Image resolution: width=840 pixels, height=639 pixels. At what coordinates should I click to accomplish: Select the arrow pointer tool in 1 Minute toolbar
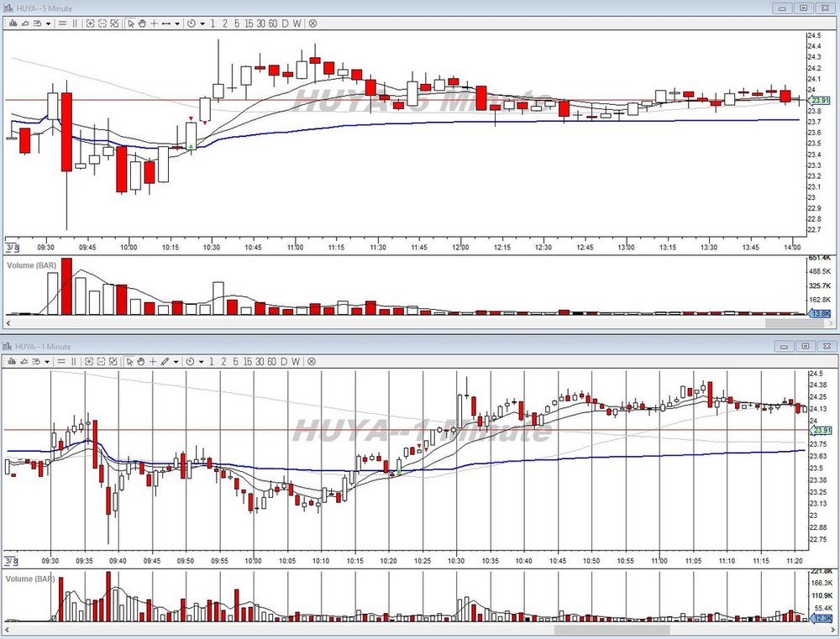pos(129,362)
